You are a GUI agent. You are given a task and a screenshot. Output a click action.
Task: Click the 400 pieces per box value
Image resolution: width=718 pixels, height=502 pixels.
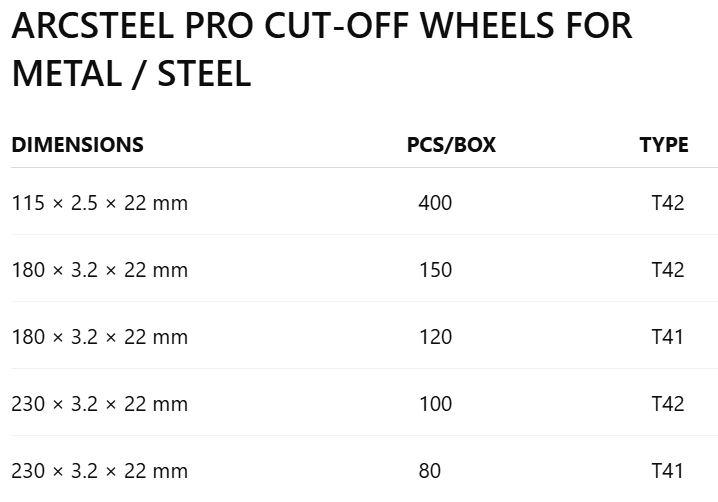click(435, 203)
